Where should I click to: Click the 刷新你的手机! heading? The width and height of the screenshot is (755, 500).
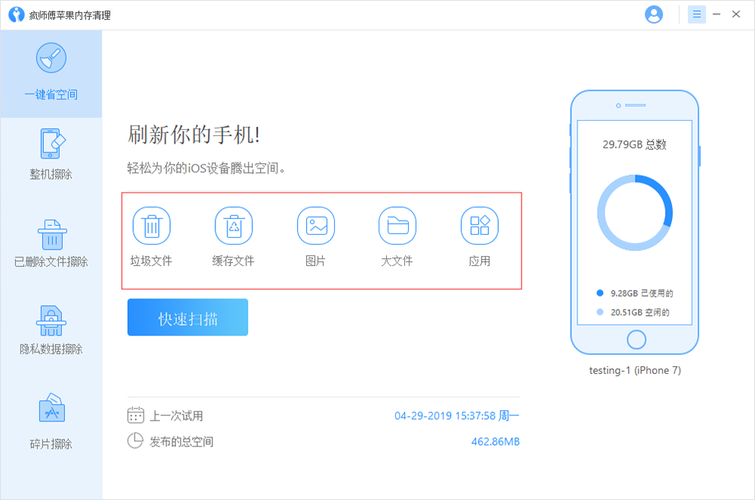tap(194, 134)
